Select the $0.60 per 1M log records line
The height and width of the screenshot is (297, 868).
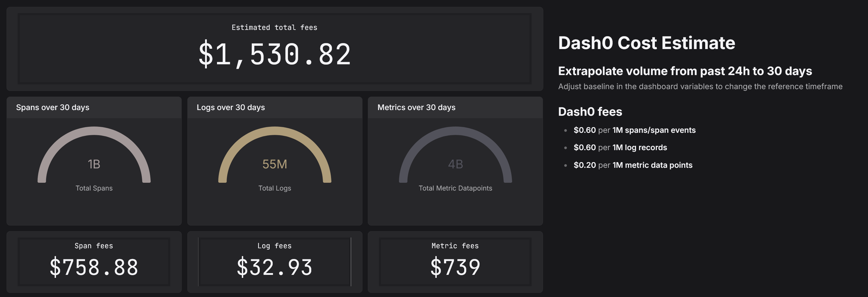[620, 147]
